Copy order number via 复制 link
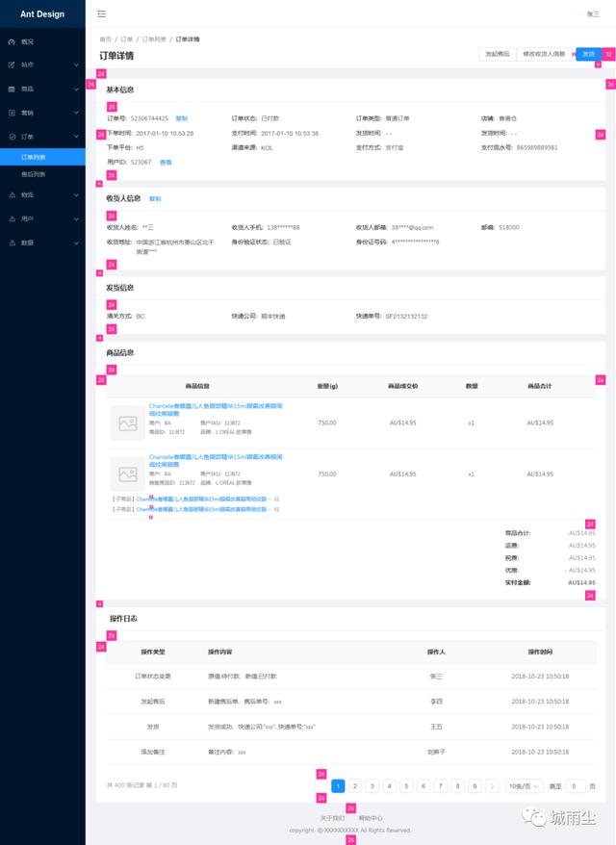 (182, 118)
